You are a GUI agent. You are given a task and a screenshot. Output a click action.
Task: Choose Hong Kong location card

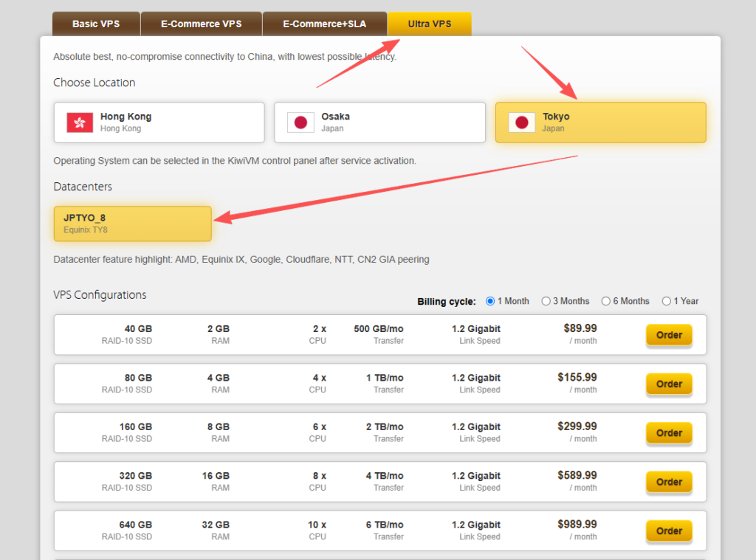(159, 122)
